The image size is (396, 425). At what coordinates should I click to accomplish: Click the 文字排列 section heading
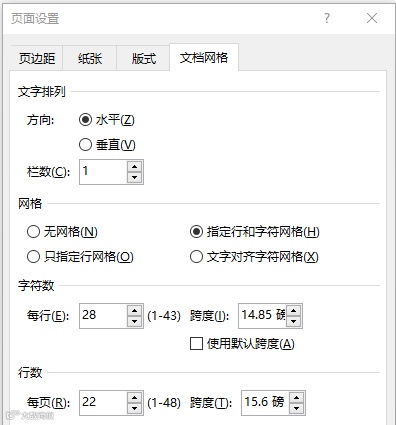pos(42,91)
